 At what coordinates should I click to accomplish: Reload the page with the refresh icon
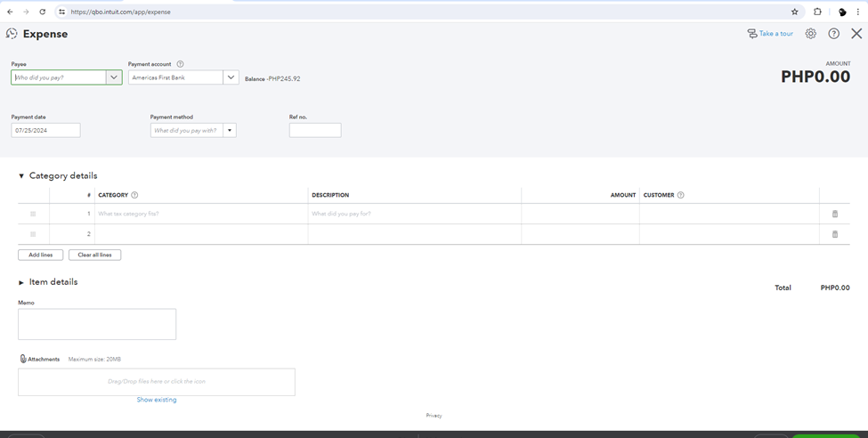tap(43, 12)
